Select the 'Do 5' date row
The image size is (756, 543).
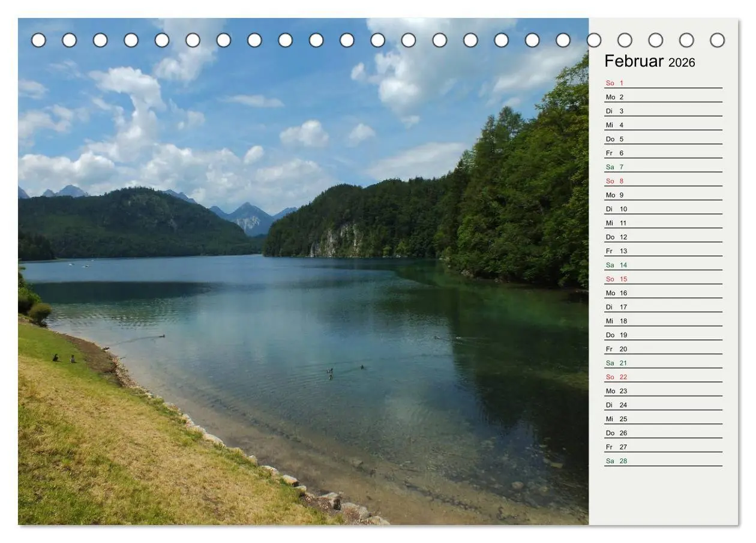(x=663, y=139)
